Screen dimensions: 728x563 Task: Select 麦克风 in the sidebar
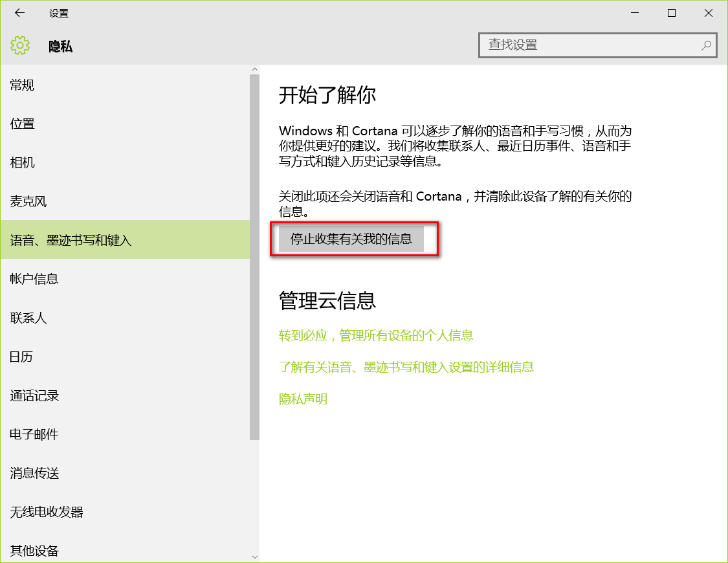(x=125, y=201)
